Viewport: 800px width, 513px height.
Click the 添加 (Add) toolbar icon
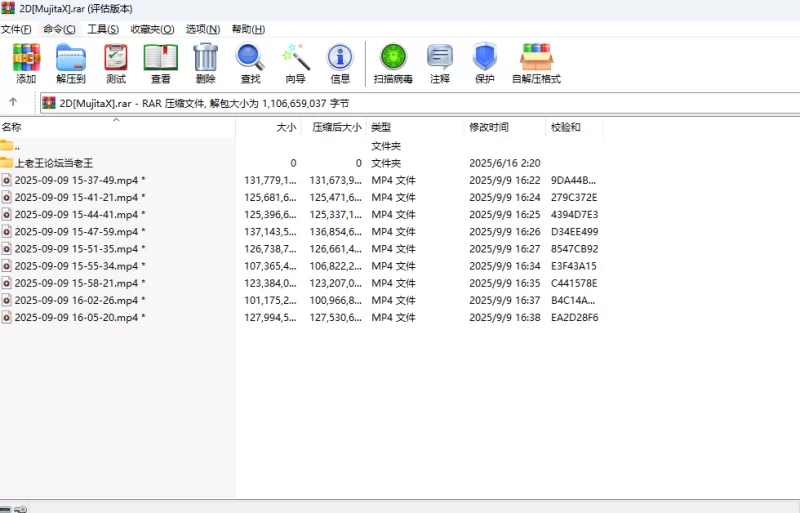click(26, 63)
